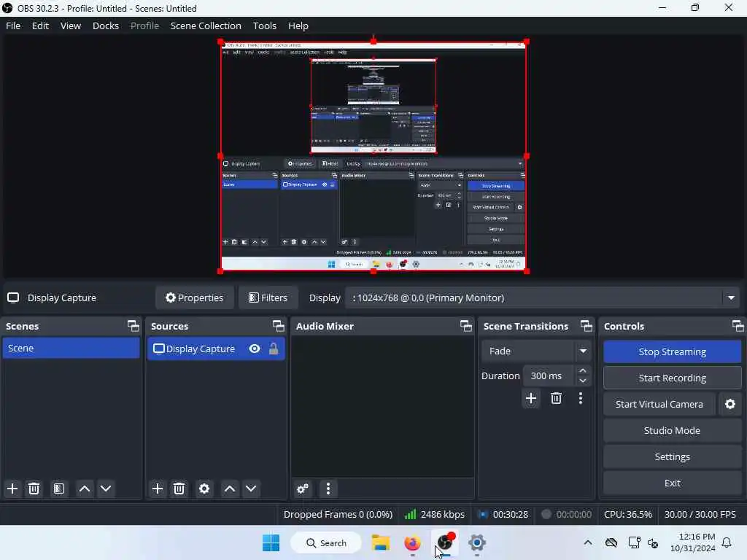Image resolution: width=747 pixels, height=560 pixels.
Task: Open source properties gear in Sources dock
Action: [204, 489]
